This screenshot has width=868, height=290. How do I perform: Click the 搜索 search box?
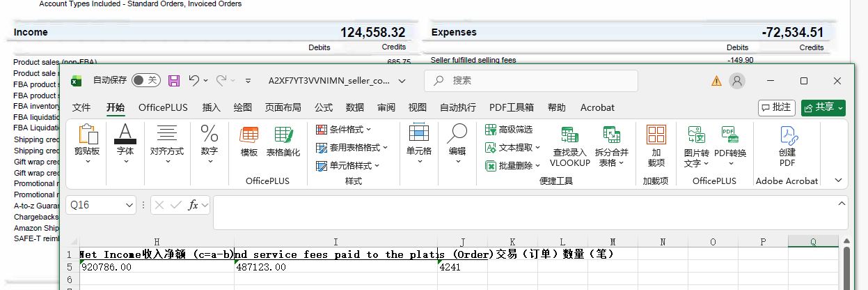click(531, 81)
